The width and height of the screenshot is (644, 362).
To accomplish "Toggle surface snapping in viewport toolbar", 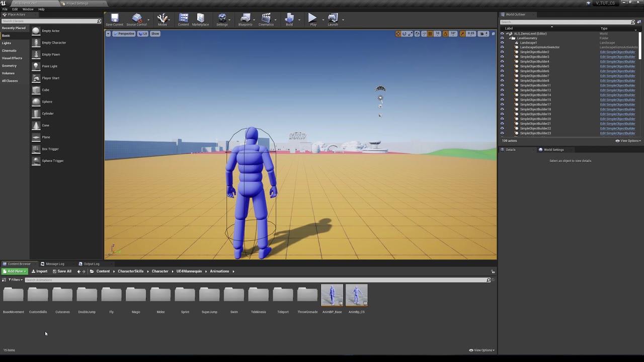I will tap(424, 34).
